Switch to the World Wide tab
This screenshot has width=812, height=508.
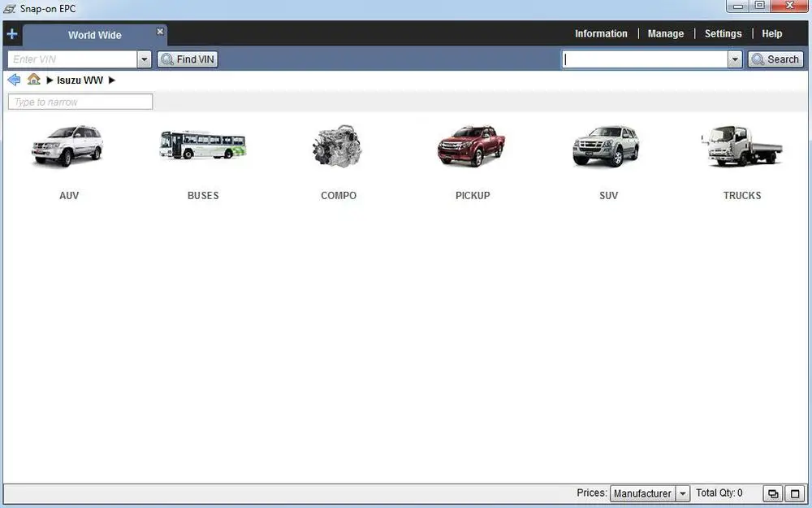[95, 35]
